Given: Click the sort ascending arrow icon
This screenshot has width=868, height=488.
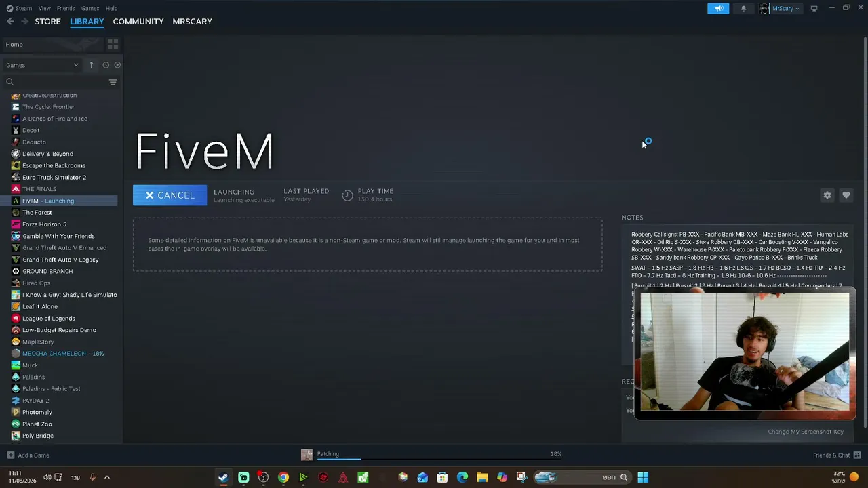Looking at the screenshot, I should [91, 65].
